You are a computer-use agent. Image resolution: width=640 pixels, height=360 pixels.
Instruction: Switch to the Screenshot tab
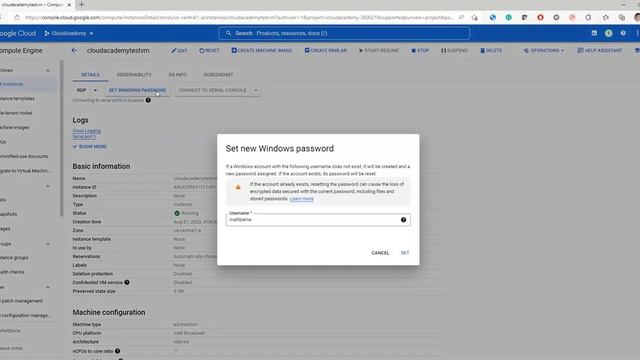click(218, 75)
